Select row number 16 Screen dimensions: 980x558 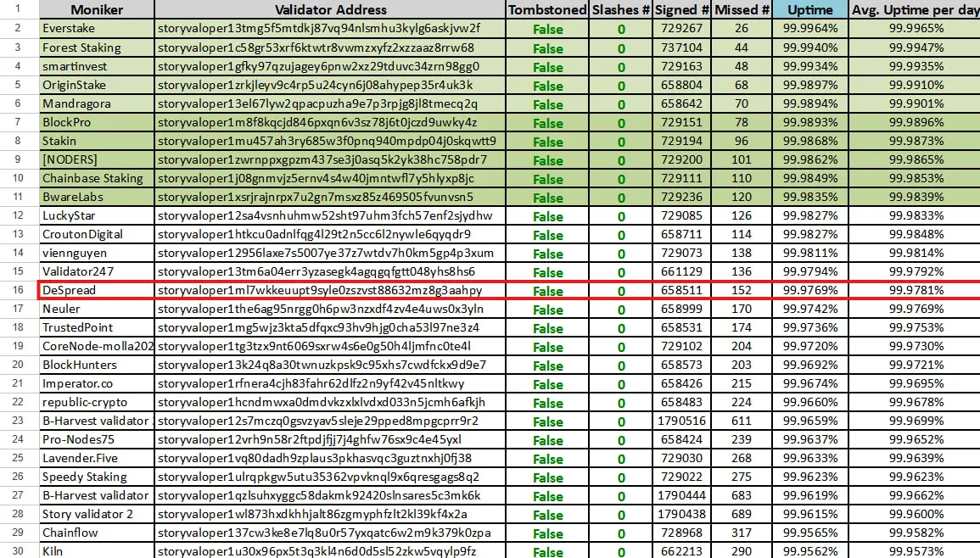click(18, 290)
